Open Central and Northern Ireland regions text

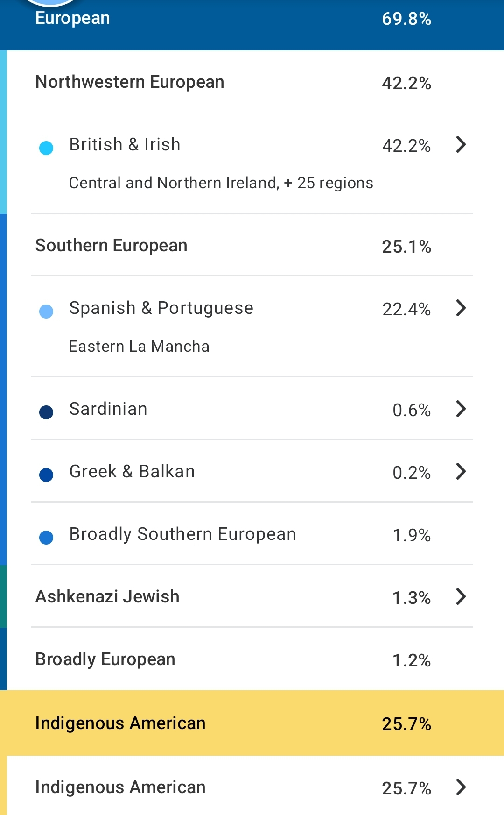pyautogui.click(x=221, y=183)
